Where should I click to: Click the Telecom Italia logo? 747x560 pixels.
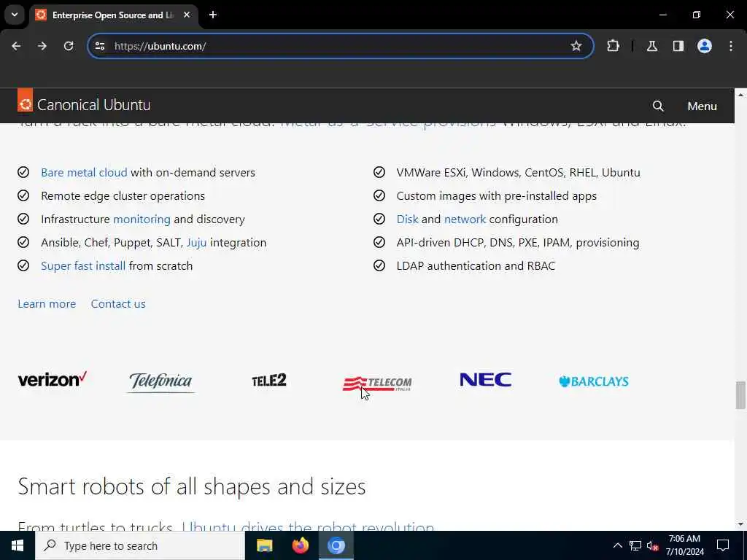coord(377,384)
